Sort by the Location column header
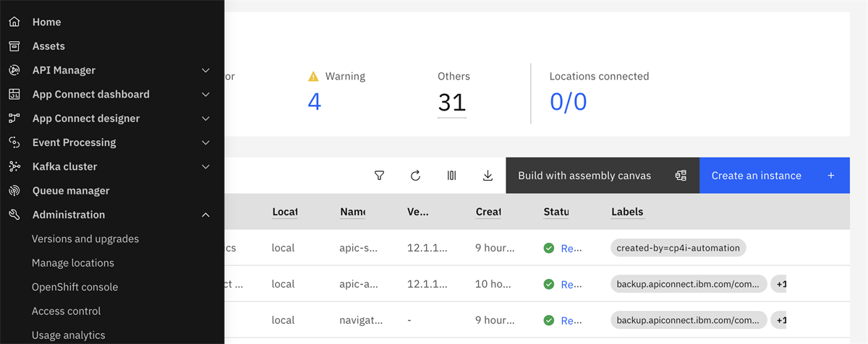This screenshot has width=868, height=344. (285, 212)
